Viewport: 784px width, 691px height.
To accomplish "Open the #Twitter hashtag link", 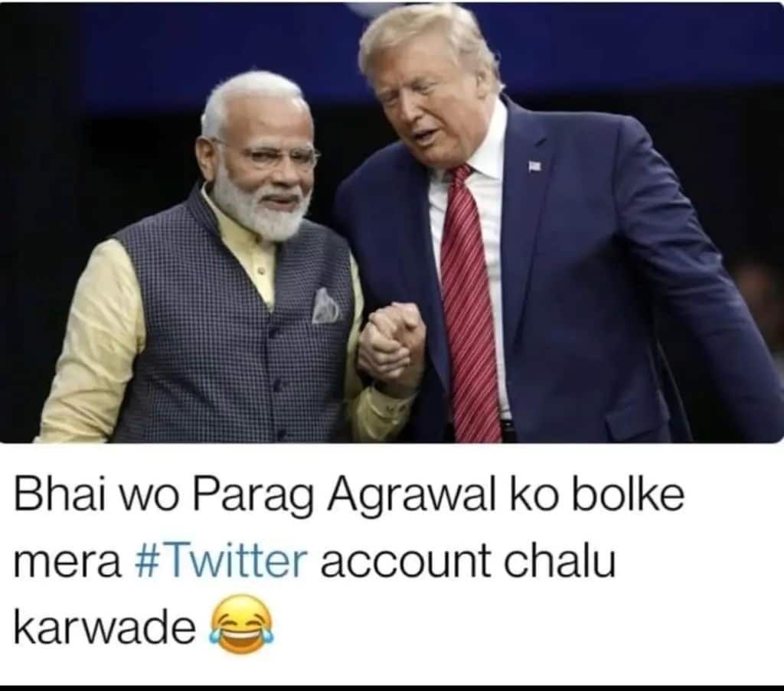I will click(220, 561).
